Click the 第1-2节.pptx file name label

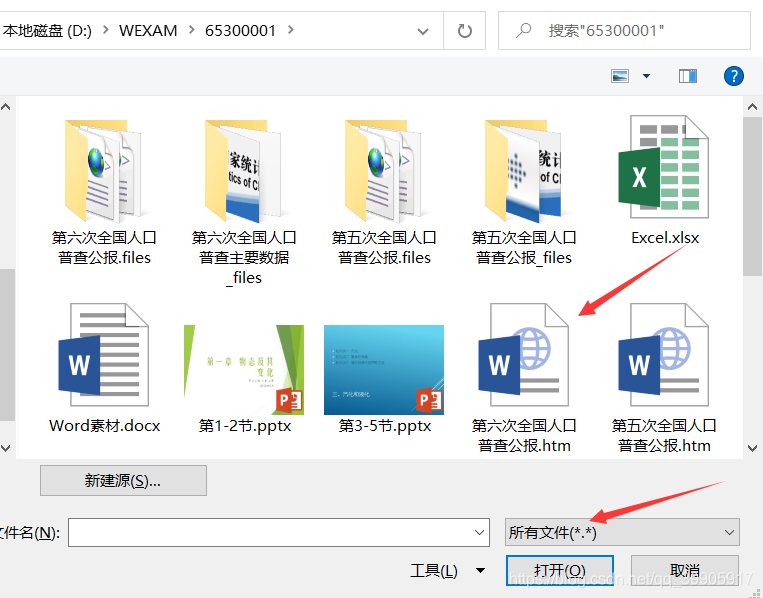click(x=244, y=426)
